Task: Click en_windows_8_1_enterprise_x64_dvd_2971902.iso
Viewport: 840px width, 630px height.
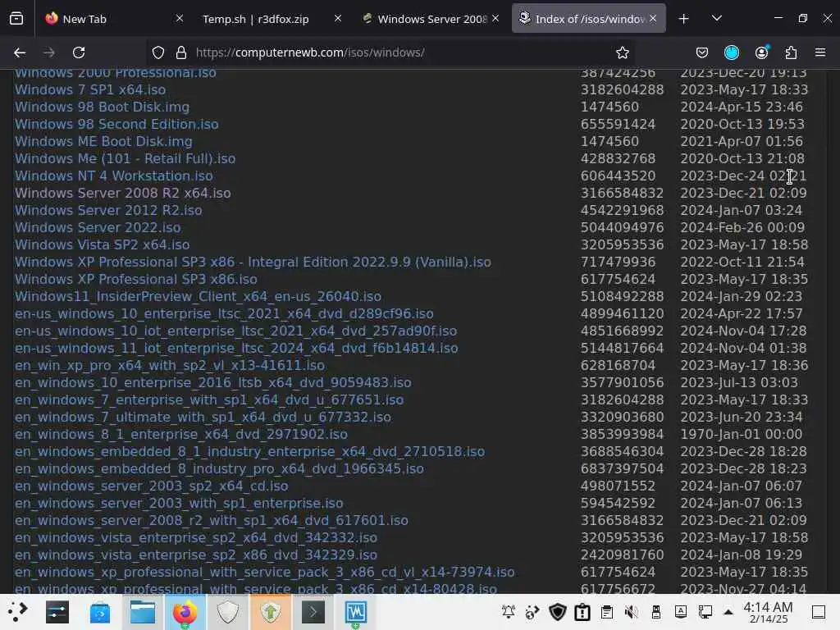Action: pyautogui.click(x=181, y=434)
